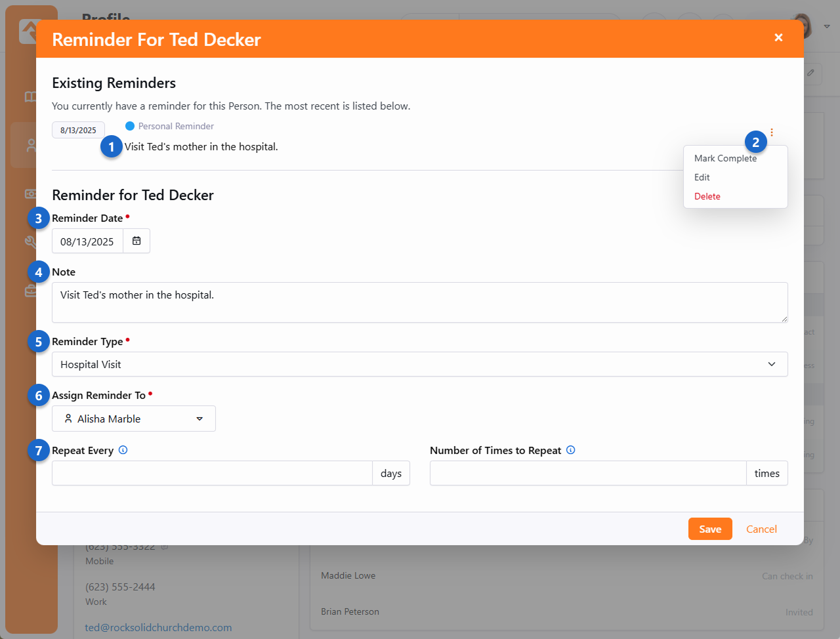Focus the Note text area
840x639 pixels.
[419, 302]
